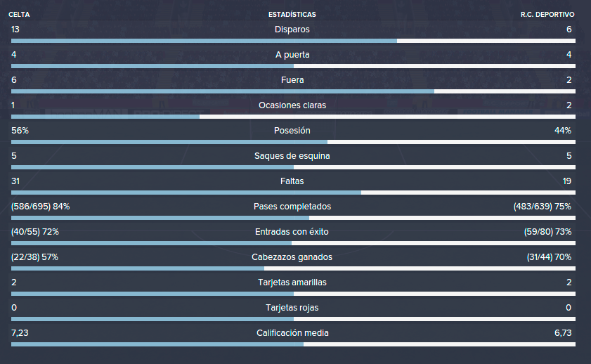Select the Entradas con éxito label
591x364 pixels.
tap(292, 232)
